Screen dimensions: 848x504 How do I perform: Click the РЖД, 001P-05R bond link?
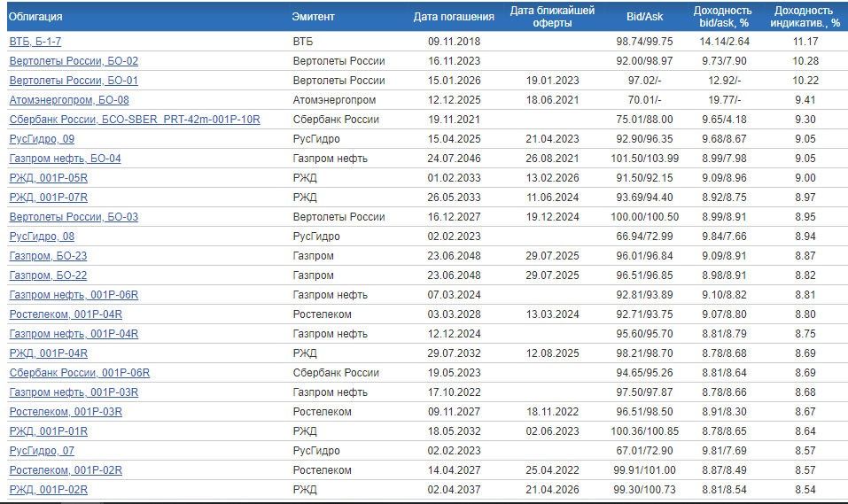click(x=49, y=178)
